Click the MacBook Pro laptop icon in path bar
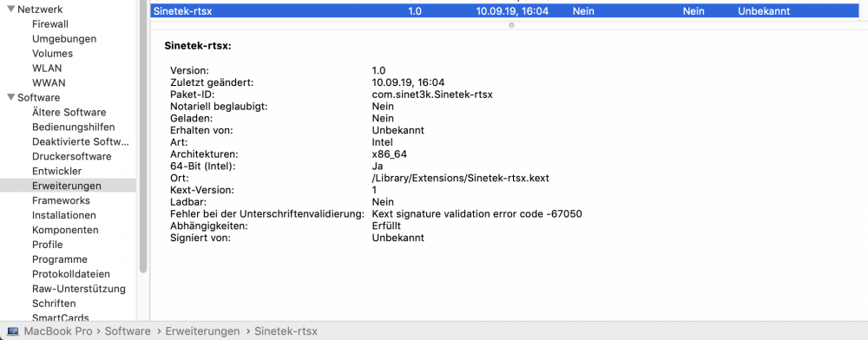 pos(13,331)
